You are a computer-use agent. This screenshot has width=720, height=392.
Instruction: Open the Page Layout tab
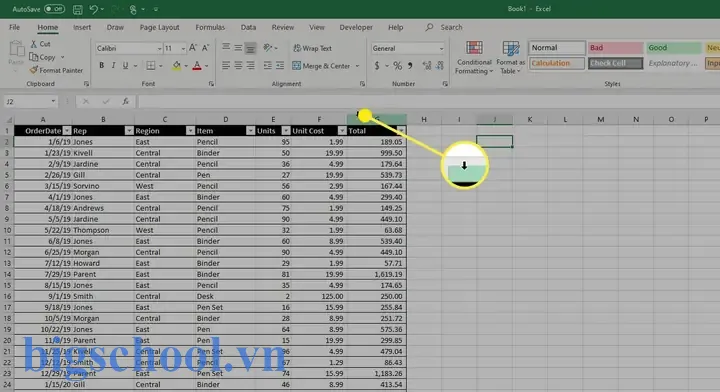[159, 27]
